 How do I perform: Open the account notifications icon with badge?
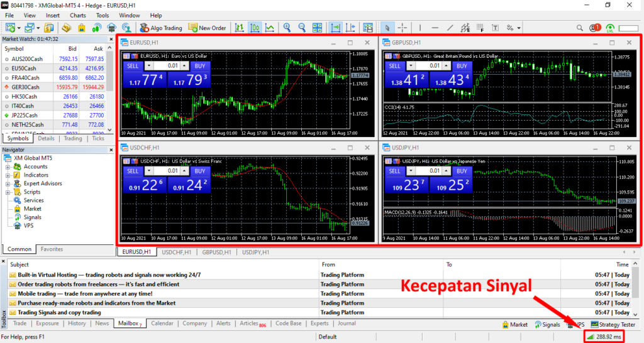click(x=595, y=28)
